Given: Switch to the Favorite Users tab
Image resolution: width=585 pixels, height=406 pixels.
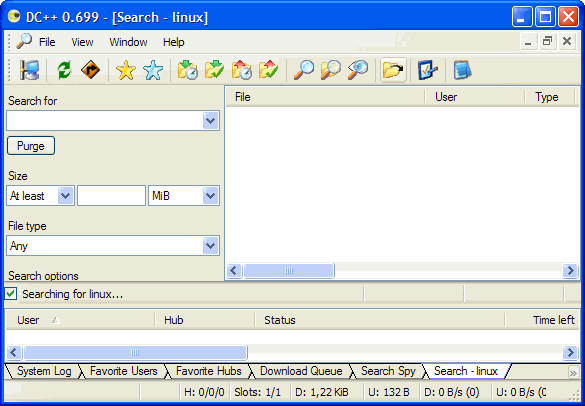Looking at the screenshot, I should tap(123, 371).
